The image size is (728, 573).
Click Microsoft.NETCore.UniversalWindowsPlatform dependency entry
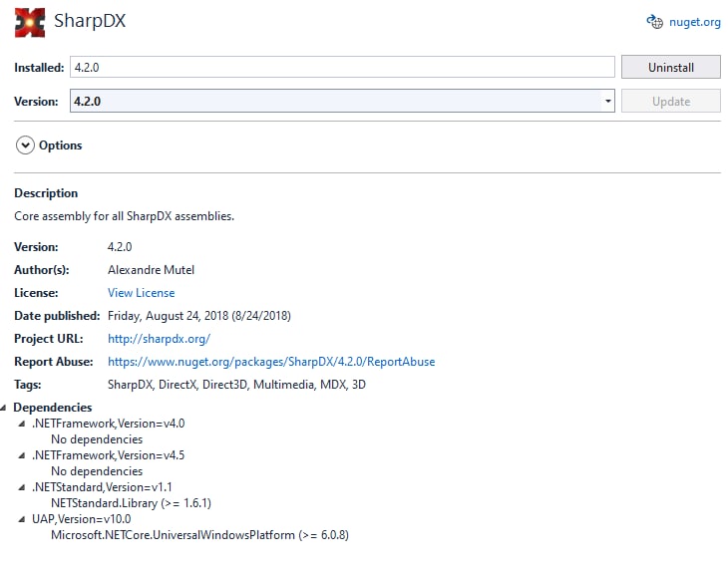point(199,535)
